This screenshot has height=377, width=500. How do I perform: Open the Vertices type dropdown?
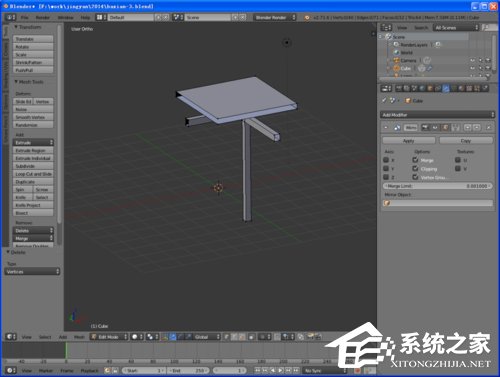(32, 272)
